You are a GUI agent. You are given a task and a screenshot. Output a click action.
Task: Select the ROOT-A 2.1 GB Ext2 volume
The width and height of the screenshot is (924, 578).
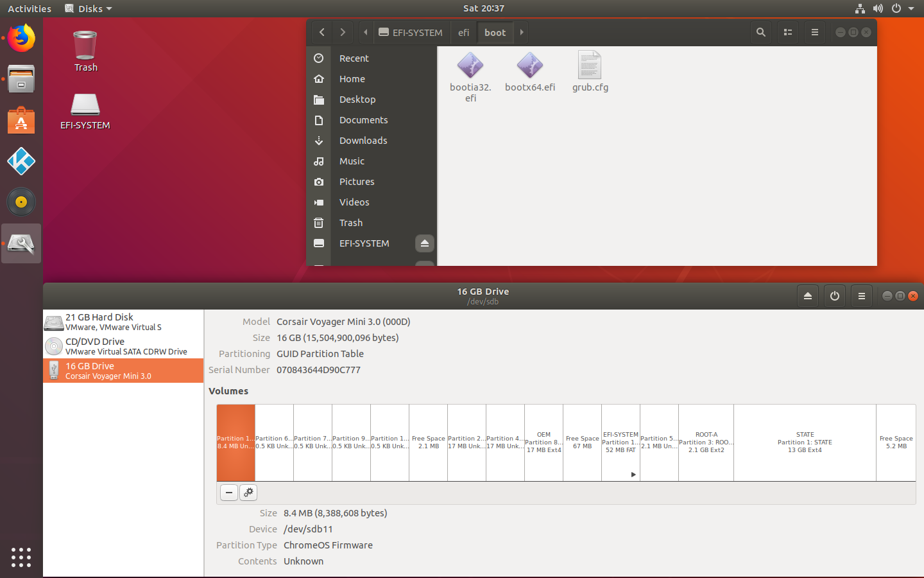point(706,442)
